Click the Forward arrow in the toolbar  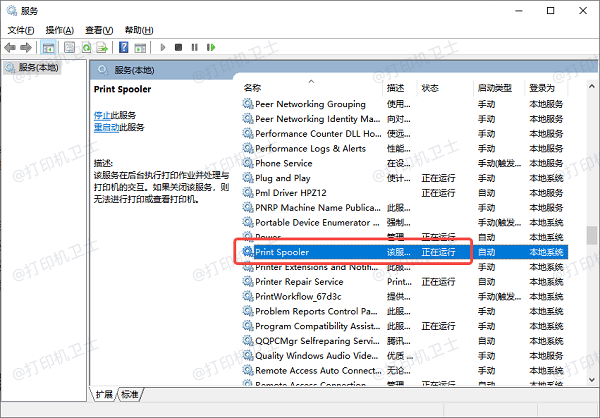coord(27,47)
